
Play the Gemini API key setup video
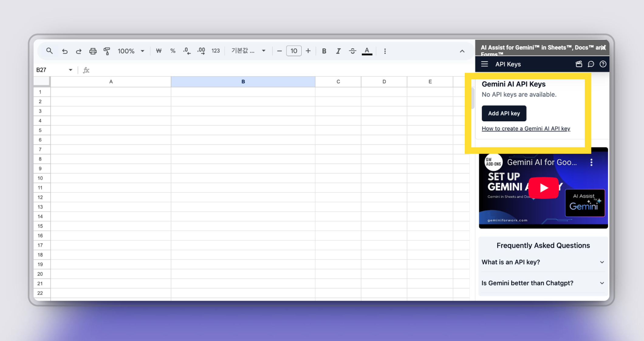(543, 188)
